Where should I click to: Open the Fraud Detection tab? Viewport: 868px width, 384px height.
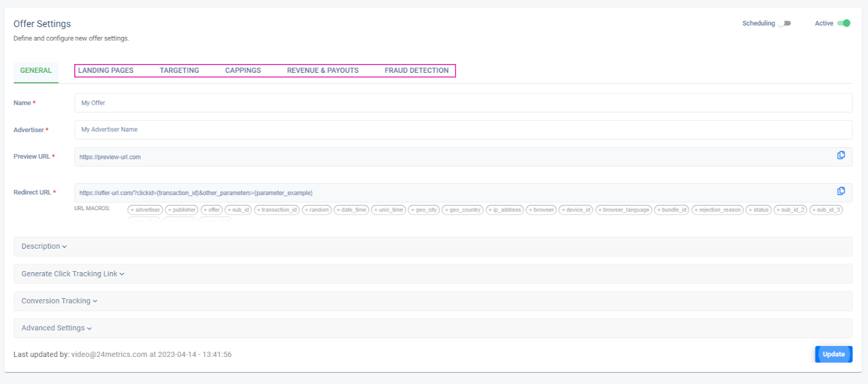pos(417,71)
